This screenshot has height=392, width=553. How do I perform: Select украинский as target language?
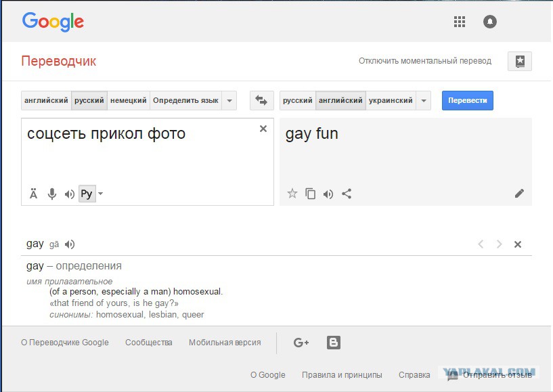[391, 101]
